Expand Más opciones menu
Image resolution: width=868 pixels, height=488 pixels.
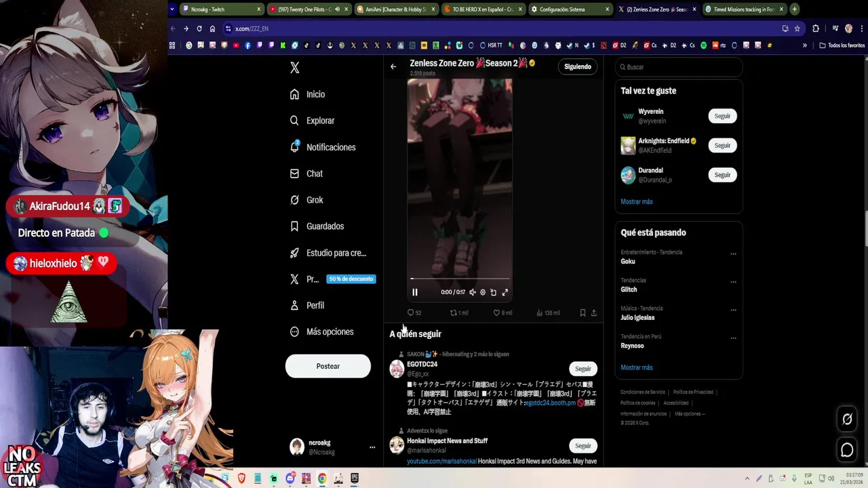(321, 332)
